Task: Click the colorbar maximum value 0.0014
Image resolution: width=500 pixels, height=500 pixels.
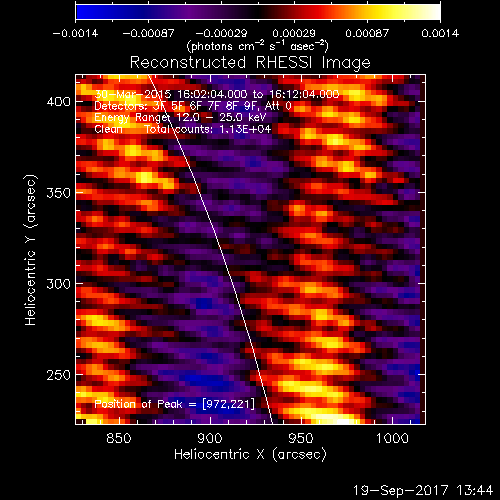Action: [440, 33]
